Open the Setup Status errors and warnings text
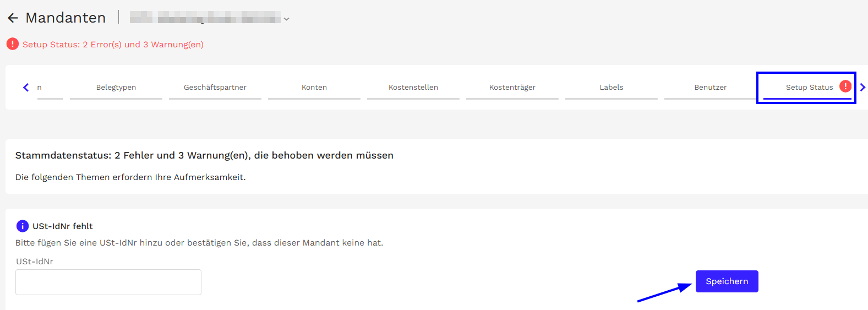The image size is (868, 310). coord(113,45)
